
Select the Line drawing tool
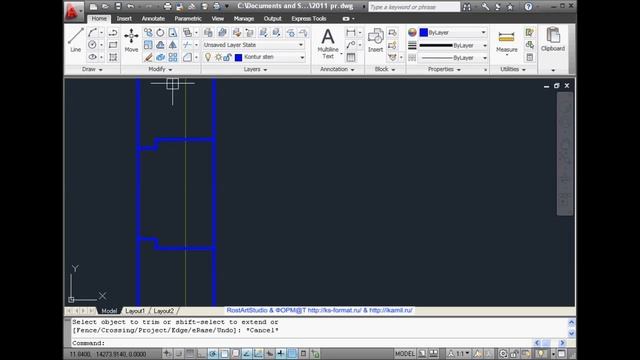pyautogui.click(x=76, y=40)
